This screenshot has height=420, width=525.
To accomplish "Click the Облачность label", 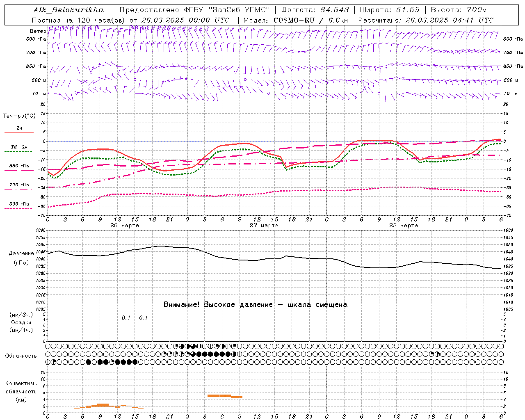I will coord(21,356).
